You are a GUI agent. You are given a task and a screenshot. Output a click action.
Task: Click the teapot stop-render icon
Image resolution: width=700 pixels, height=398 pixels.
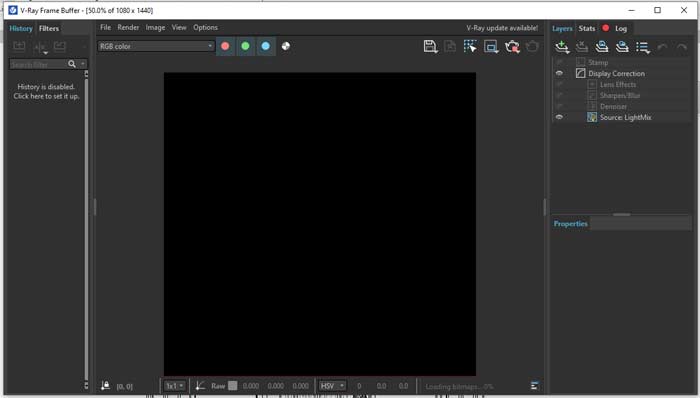[x=512, y=46]
